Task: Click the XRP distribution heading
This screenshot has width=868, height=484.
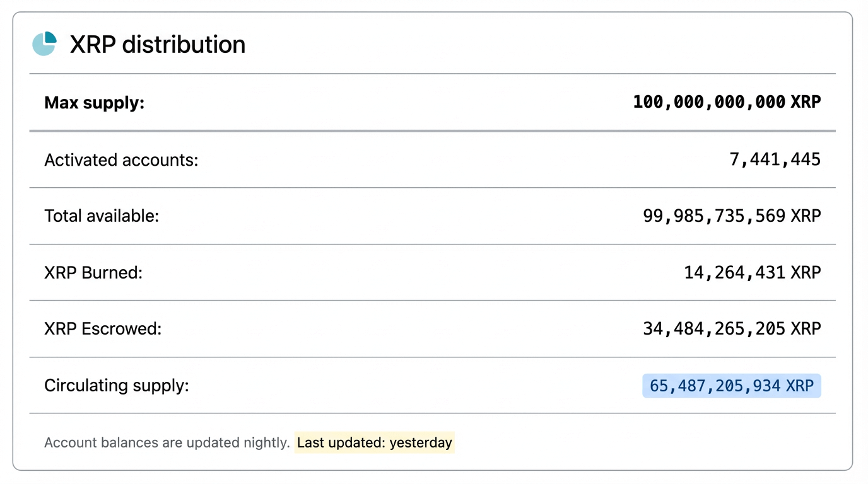Action: [x=157, y=45]
